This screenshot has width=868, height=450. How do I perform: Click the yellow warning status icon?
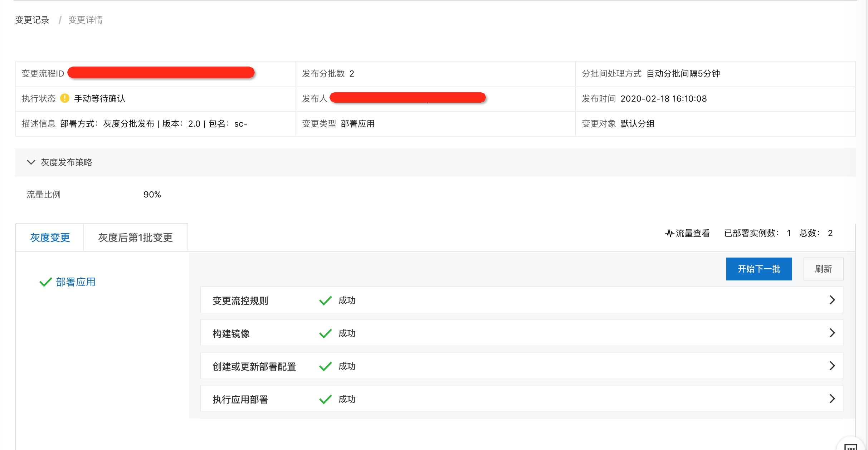pos(65,98)
